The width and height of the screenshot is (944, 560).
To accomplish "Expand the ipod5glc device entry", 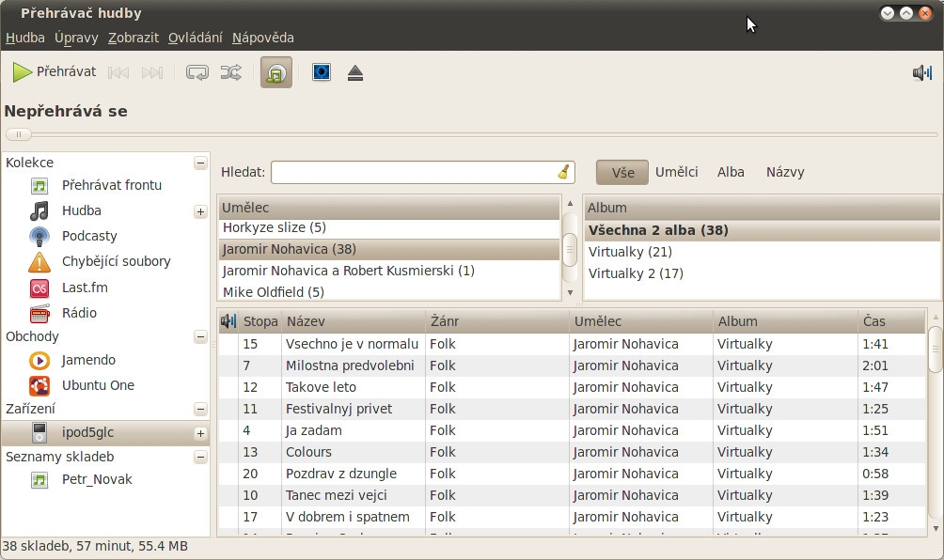I will [x=200, y=434].
